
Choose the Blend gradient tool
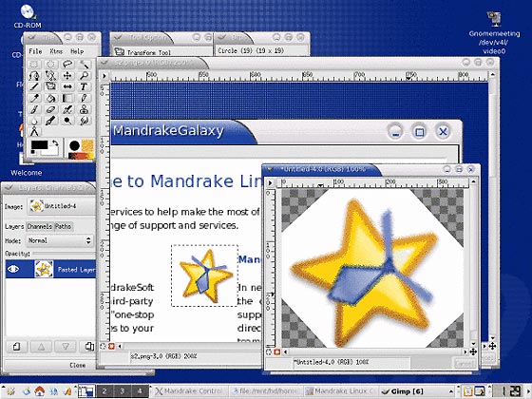click(x=67, y=98)
